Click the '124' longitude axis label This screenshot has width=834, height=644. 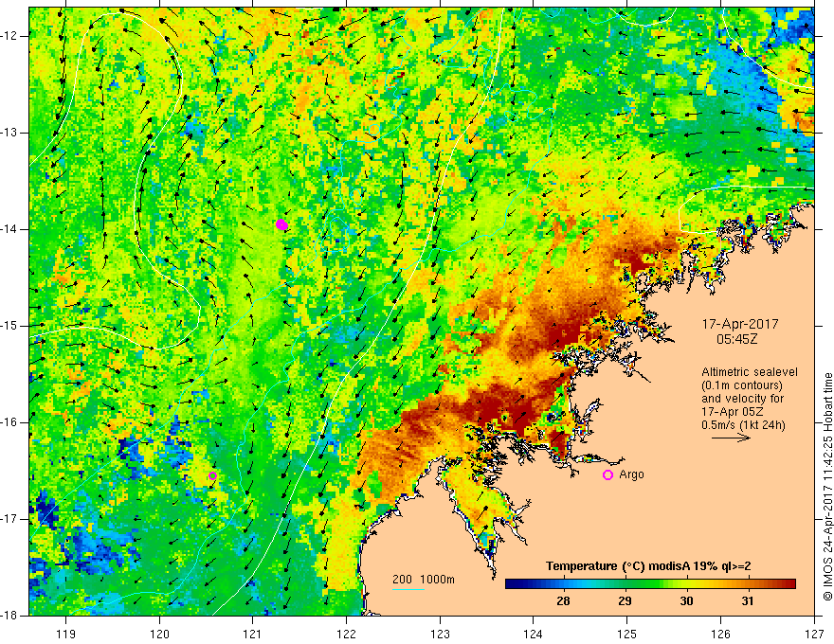click(x=534, y=634)
